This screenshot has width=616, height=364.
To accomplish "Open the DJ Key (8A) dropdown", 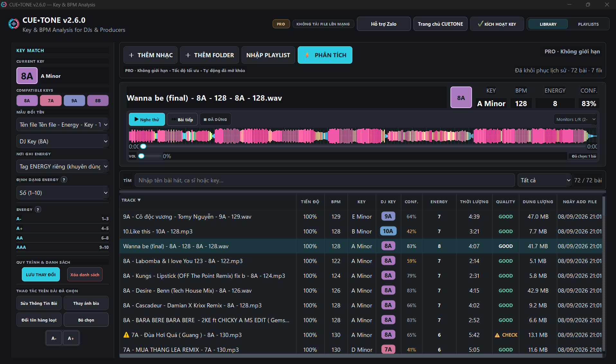I will click(62, 141).
